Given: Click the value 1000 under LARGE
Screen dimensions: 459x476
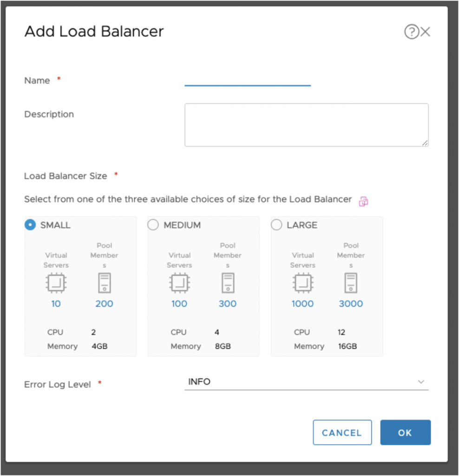Looking at the screenshot, I should (302, 304).
